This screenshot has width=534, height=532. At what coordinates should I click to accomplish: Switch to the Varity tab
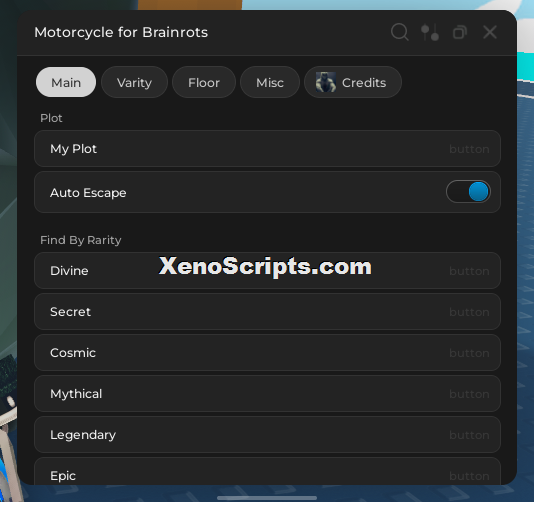[x=134, y=82]
